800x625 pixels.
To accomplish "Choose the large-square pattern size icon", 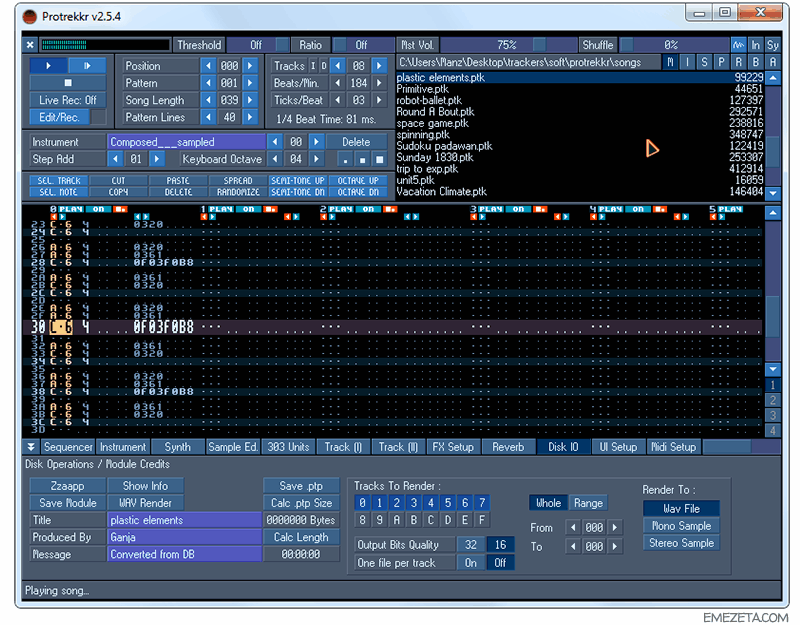I will coord(380,160).
